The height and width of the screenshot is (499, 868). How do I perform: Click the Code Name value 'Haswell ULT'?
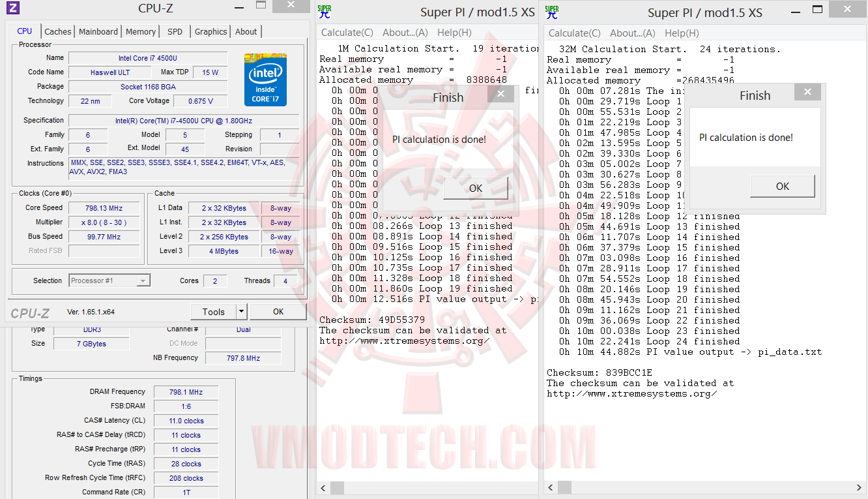click(x=110, y=72)
